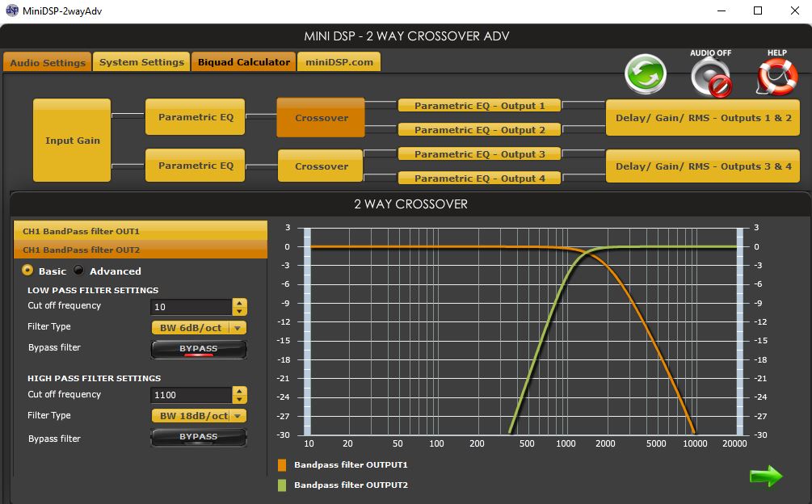This screenshot has width=812, height=504.
Task: Click the left blue graph boundary handle at 10 Hz
Action: pos(307,331)
